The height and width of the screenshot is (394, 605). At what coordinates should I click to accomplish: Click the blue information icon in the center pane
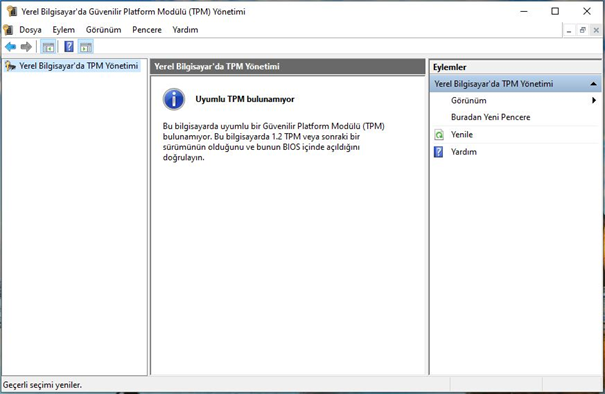tap(174, 99)
